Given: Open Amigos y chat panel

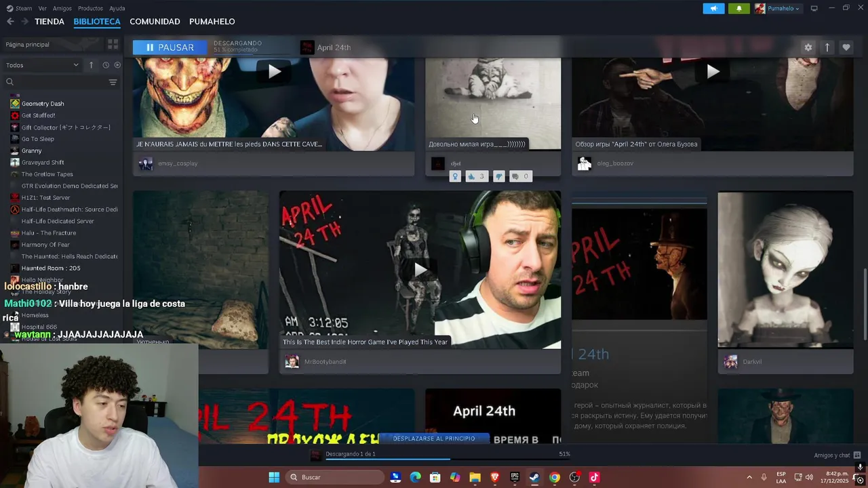Looking at the screenshot, I should [837, 455].
